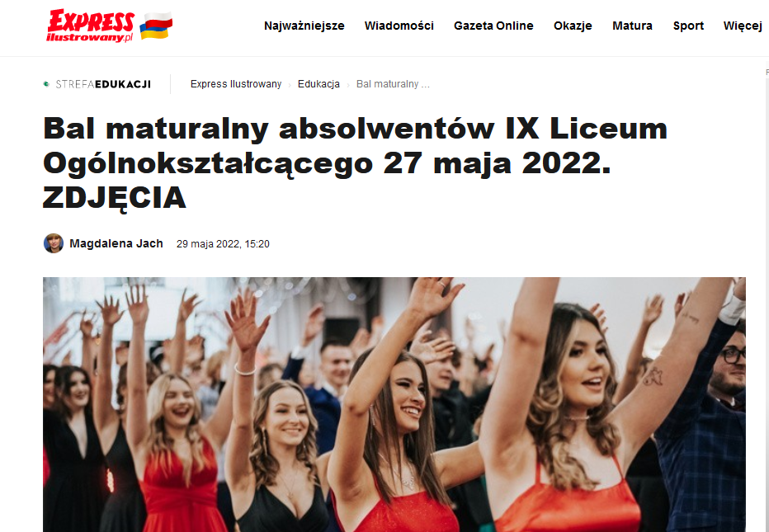Click the publication date 29 maja 2022
This screenshot has height=532, width=769.
point(223,243)
